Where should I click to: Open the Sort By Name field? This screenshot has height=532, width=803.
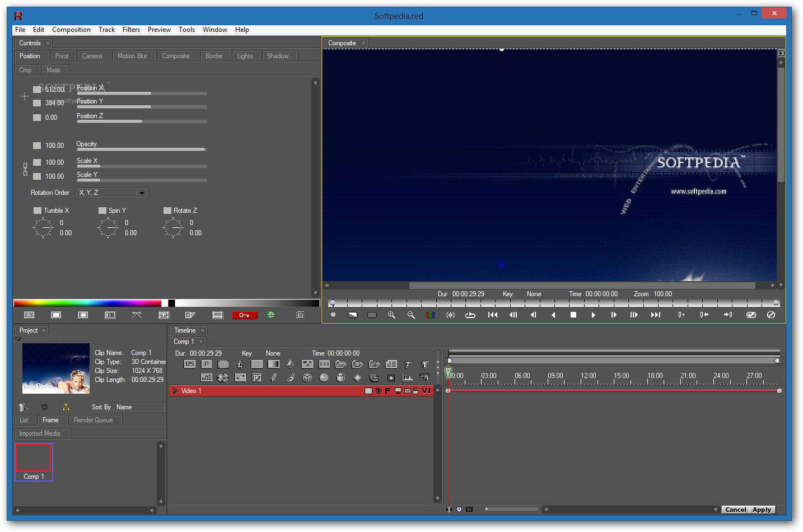click(x=139, y=407)
